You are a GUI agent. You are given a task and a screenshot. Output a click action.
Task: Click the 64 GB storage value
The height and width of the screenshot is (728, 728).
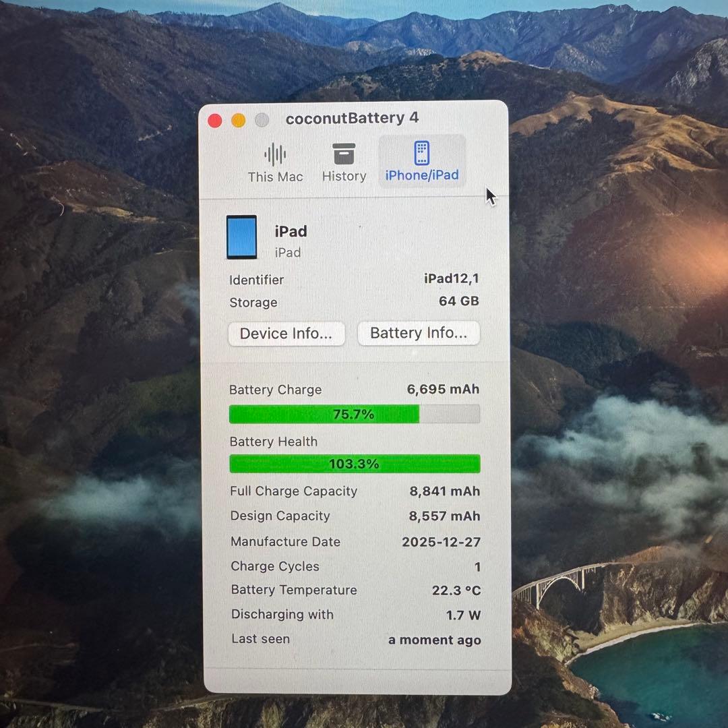[x=458, y=302]
